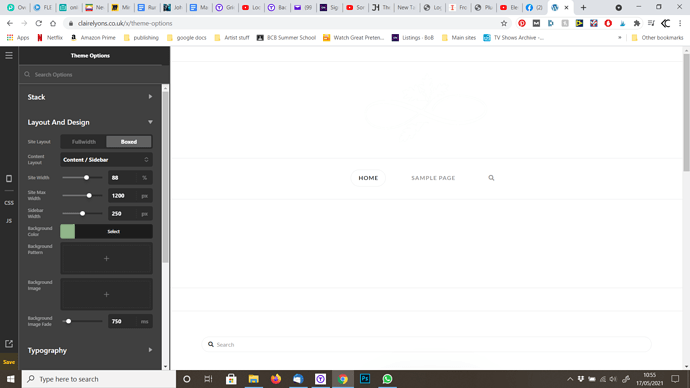Open Windows Start menu

click(11, 379)
